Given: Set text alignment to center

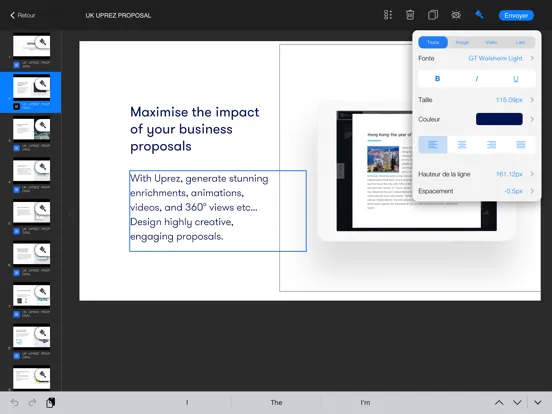Looking at the screenshot, I should click(462, 145).
